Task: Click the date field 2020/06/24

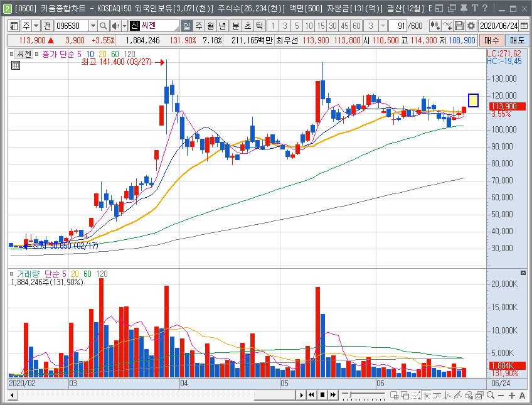Action: (498, 26)
